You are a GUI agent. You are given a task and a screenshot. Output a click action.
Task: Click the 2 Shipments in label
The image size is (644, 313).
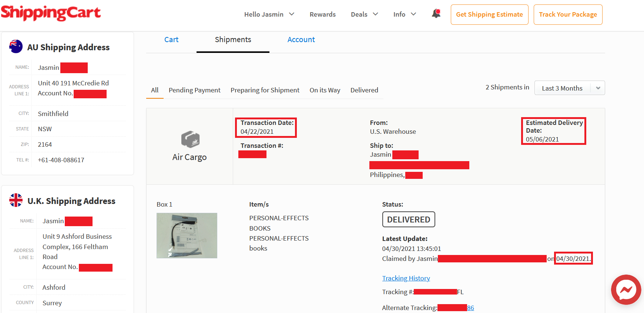507,87
